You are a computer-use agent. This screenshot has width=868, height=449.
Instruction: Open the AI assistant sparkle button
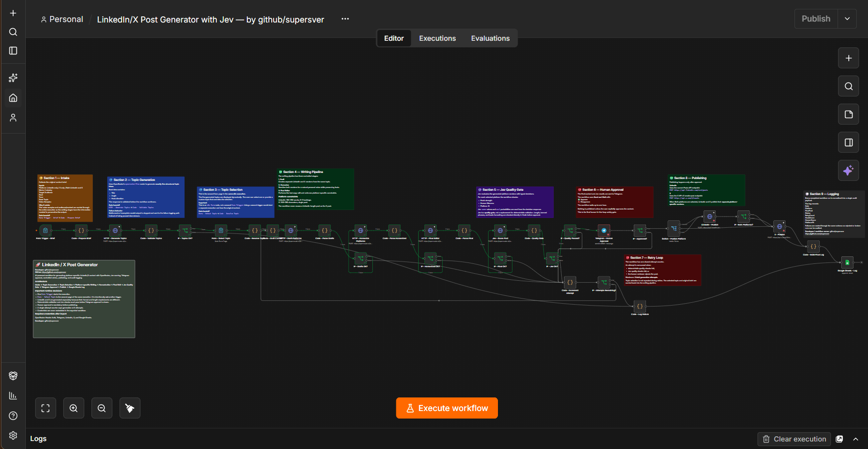pos(848,171)
